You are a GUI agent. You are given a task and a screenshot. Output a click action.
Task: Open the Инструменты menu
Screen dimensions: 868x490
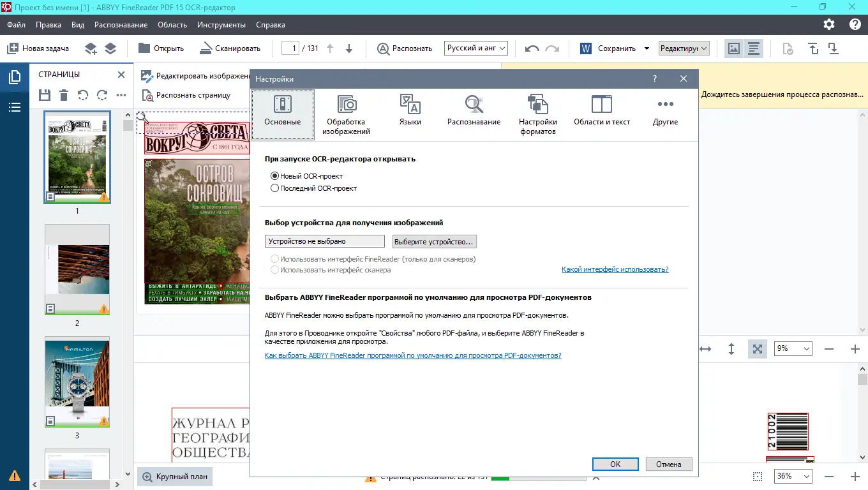pyautogui.click(x=221, y=25)
